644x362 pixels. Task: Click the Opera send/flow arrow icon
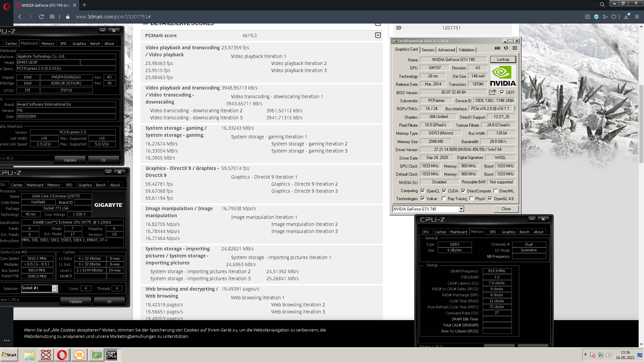tap(605, 17)
